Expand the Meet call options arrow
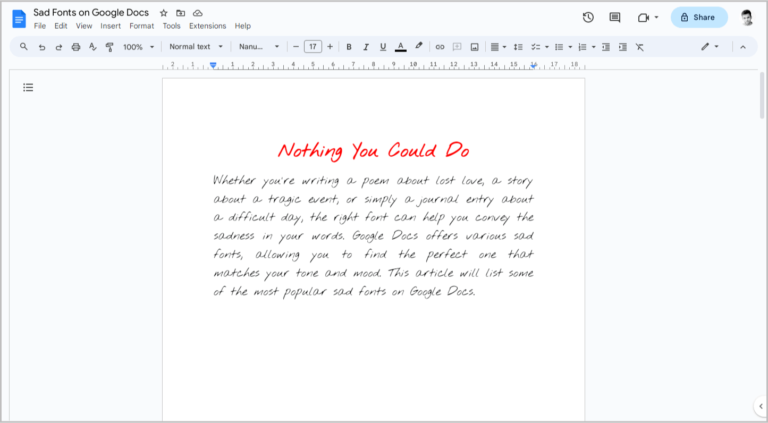768x423 pixels. click(656, 18)
